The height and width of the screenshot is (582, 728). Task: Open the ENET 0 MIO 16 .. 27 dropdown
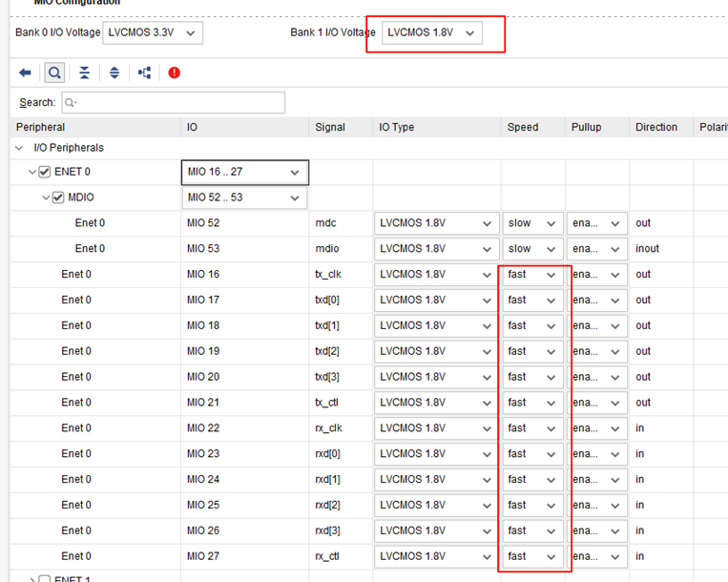(x=244, y=172)
